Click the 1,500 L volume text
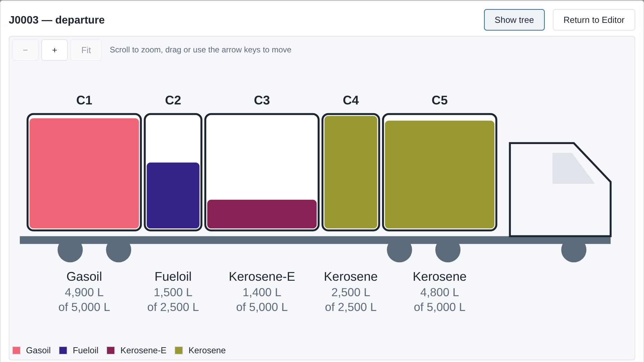The height and width of the screenshot is (362, 644). coord(173,292)
